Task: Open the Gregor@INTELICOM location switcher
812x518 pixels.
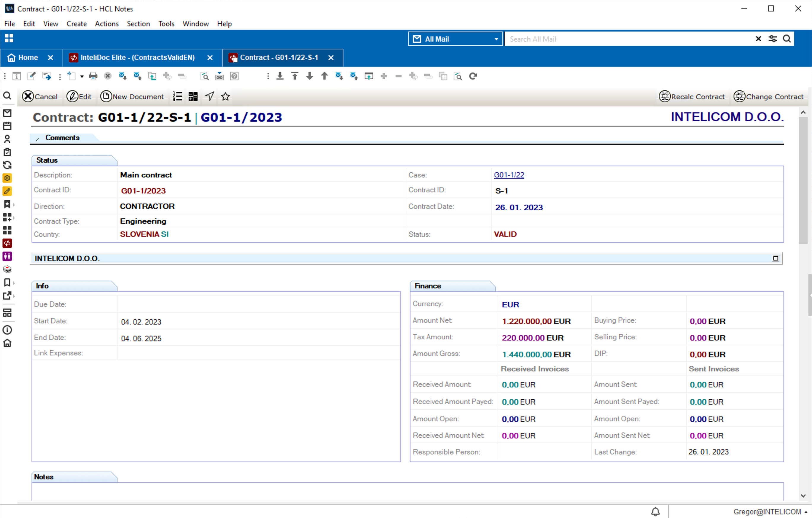Action: [x=770, y=511]
